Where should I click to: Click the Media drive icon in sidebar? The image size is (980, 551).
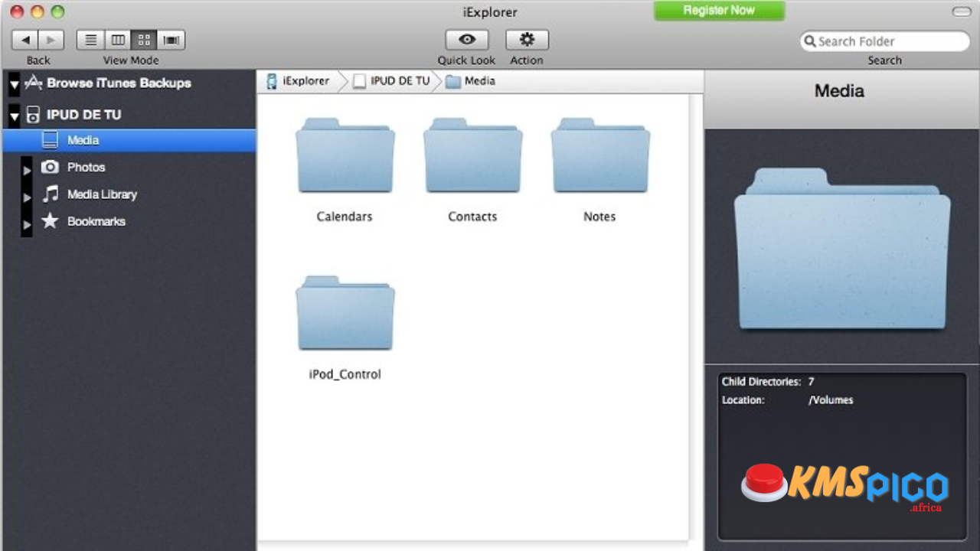pyautogui.click(x=50, y=140)
